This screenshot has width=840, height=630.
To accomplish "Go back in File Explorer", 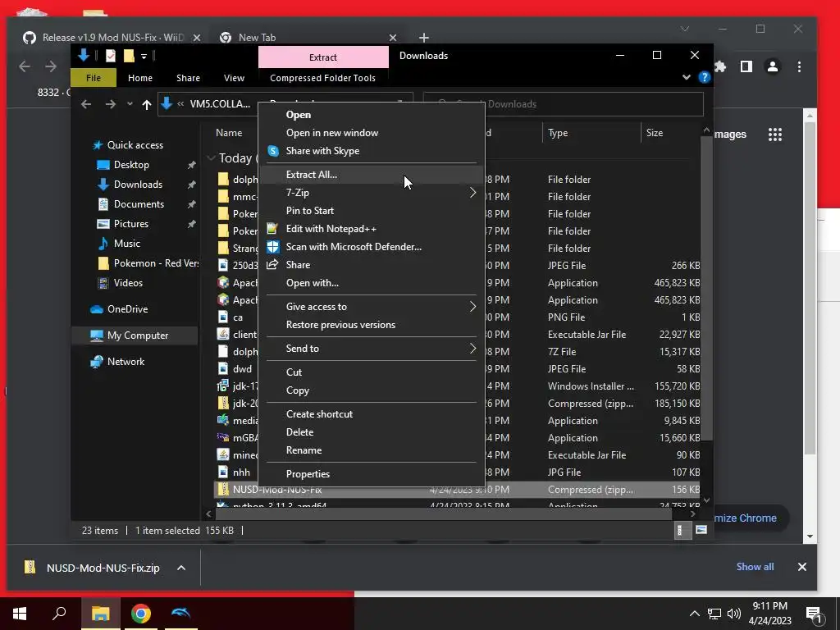I will [86, 104].
